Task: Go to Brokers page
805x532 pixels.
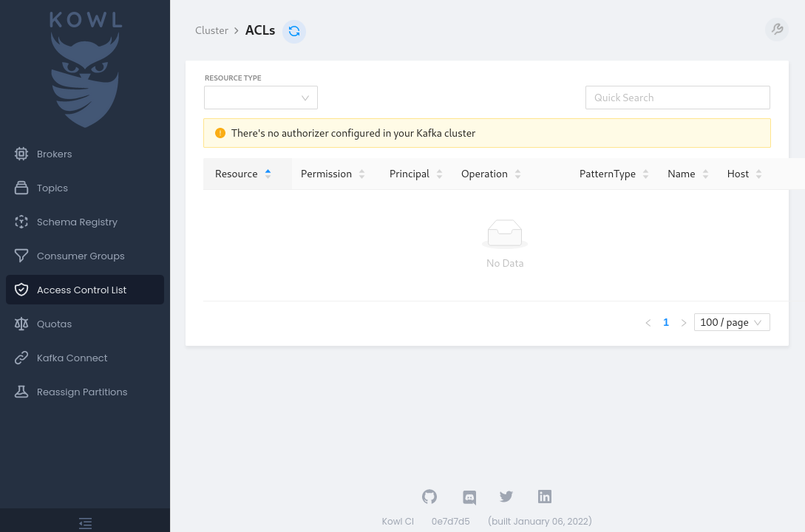Action: (55, 154)
